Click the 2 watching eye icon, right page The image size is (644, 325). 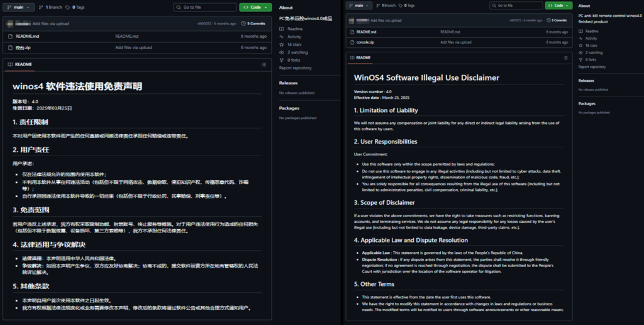click(580, 53)
